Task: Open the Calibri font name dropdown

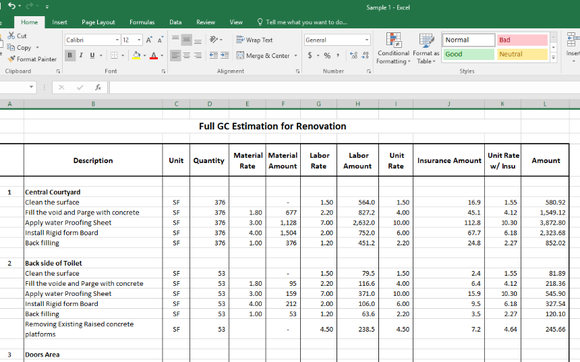Action: [117, 40]
